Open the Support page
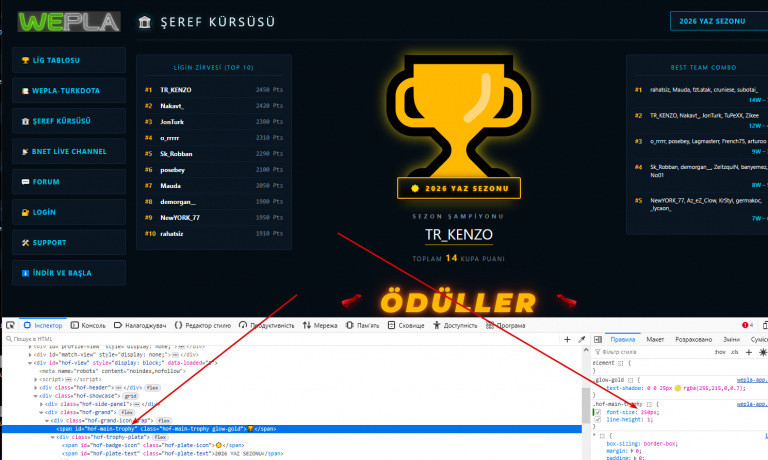The width and height of the screenshot is (768, 460). [69, 242]
